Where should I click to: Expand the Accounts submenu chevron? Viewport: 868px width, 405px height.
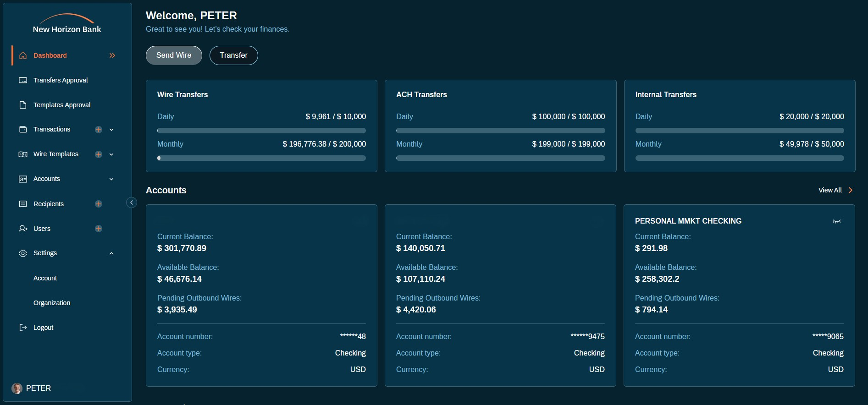click(111, 179)
